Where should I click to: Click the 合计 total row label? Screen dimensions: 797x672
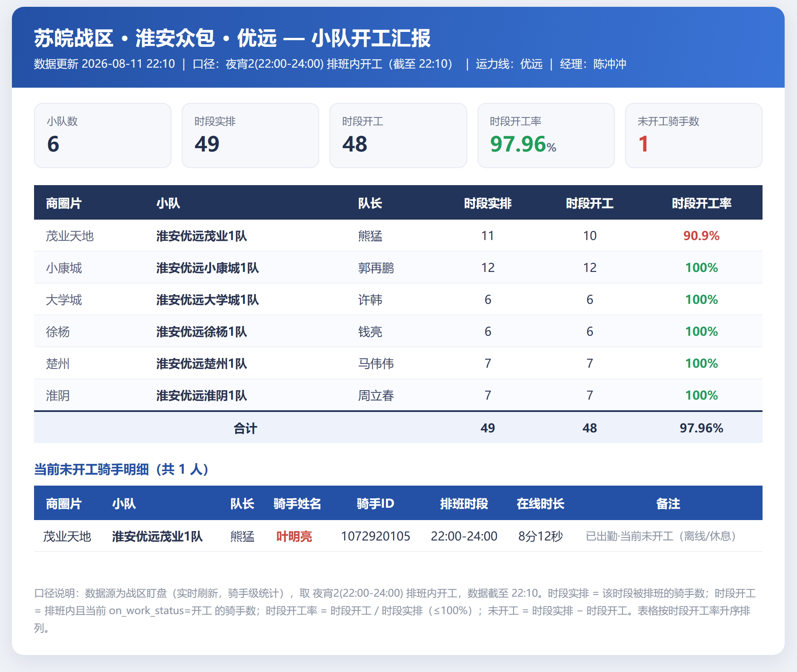point(245,428)
